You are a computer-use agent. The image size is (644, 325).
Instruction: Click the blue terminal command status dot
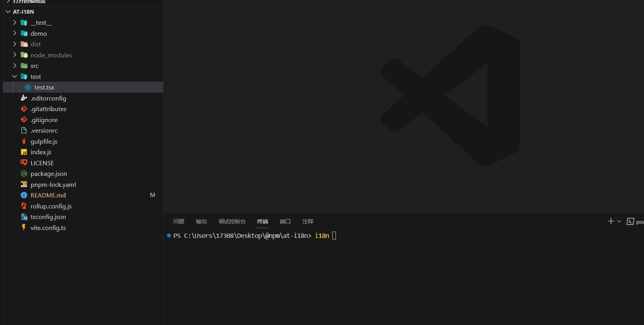click(169, 236)
